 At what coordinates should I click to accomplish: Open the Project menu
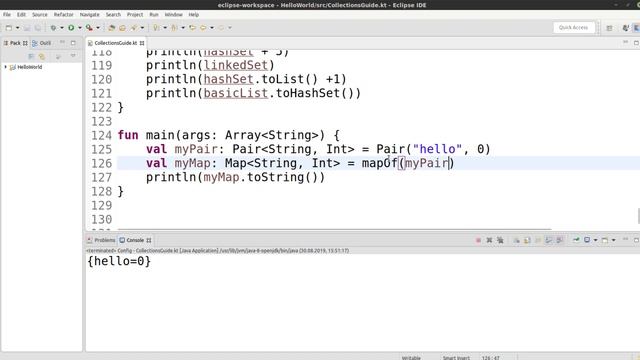[135, 14]
